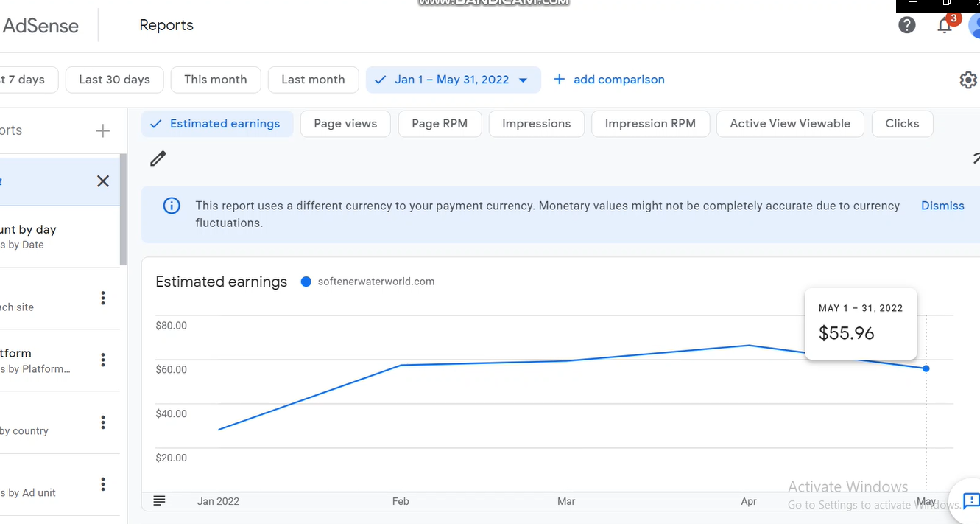Open the notifications bell icon

pyautogui.click(x=945, y=25)
